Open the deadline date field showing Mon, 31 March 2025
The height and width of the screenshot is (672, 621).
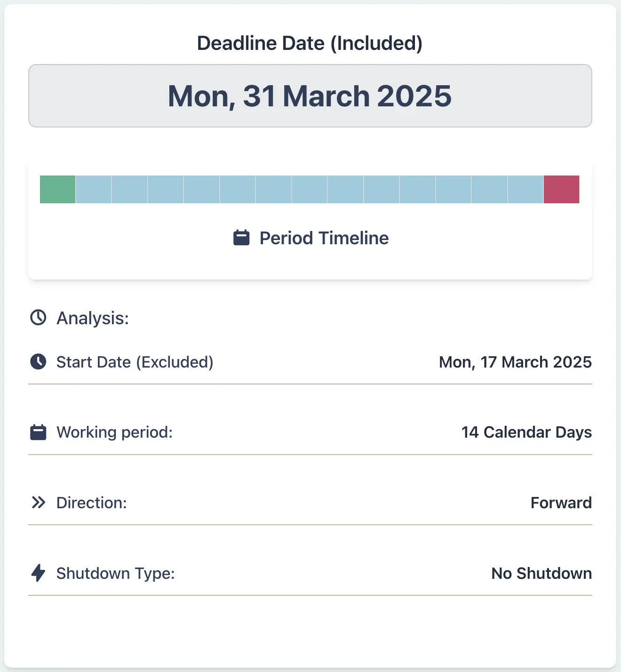coord(310,96)
